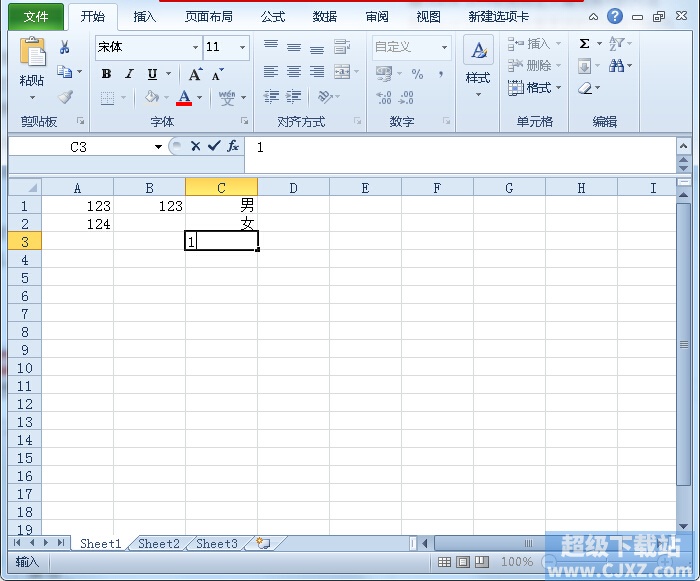Viewport: 700px width, 581px height.
Task: Open the font name 宋体 dropdown
Action: pos(195,47)
